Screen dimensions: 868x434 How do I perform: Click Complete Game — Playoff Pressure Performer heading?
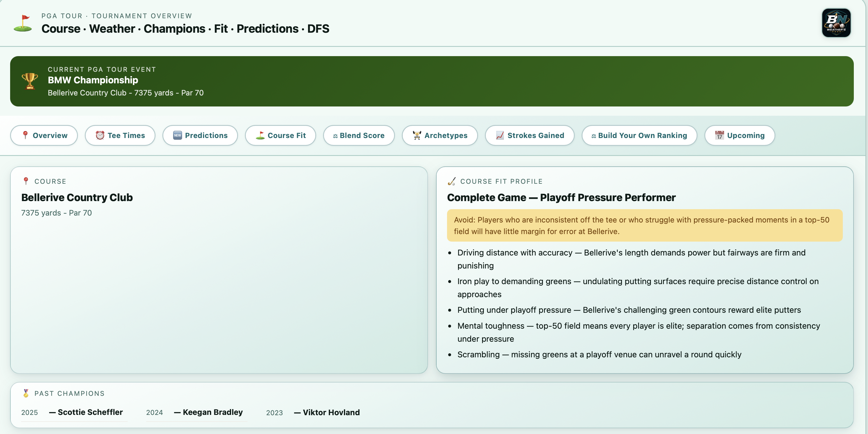coord(561,197)
